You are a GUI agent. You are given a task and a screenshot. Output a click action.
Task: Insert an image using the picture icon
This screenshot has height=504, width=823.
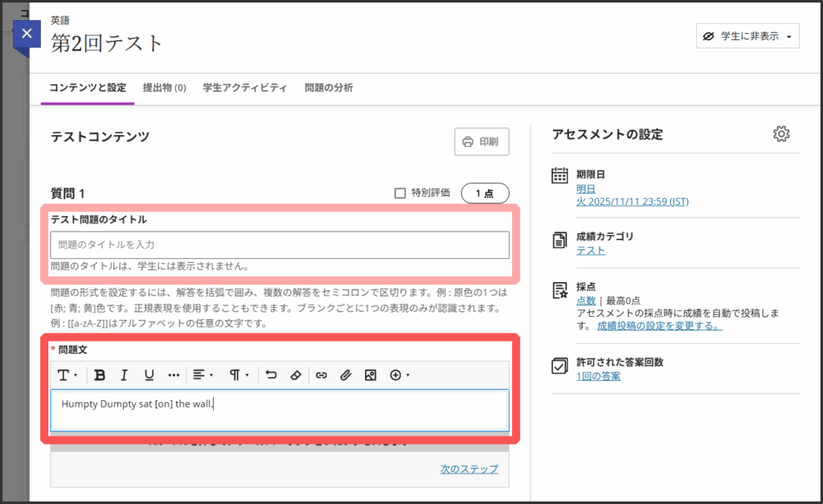coord(370,375)
